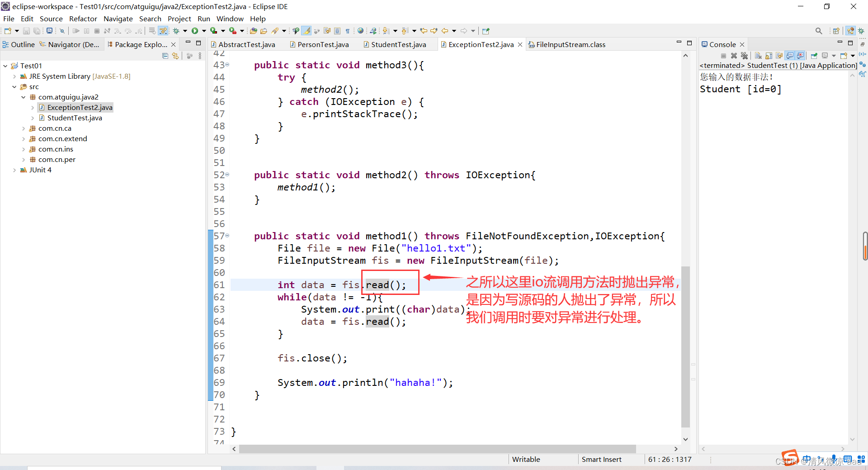Click the Smart Insert status field

pyautogui.click(x=601, y=459)
